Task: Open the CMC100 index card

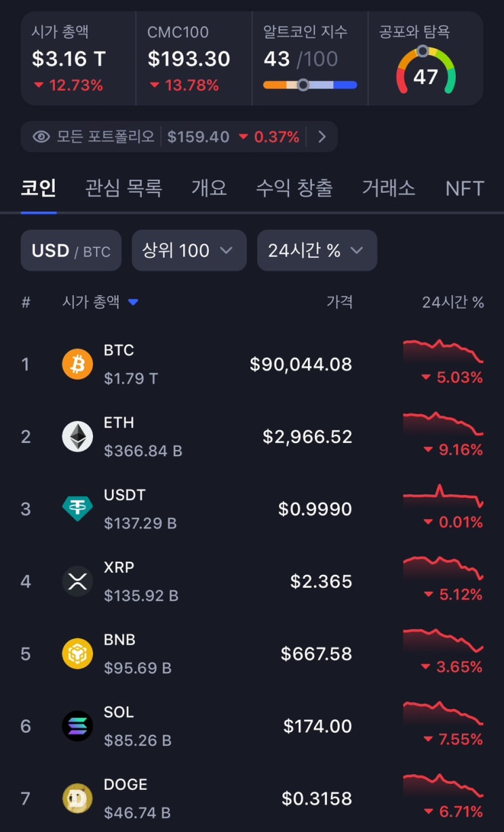Action: point(194,58)
